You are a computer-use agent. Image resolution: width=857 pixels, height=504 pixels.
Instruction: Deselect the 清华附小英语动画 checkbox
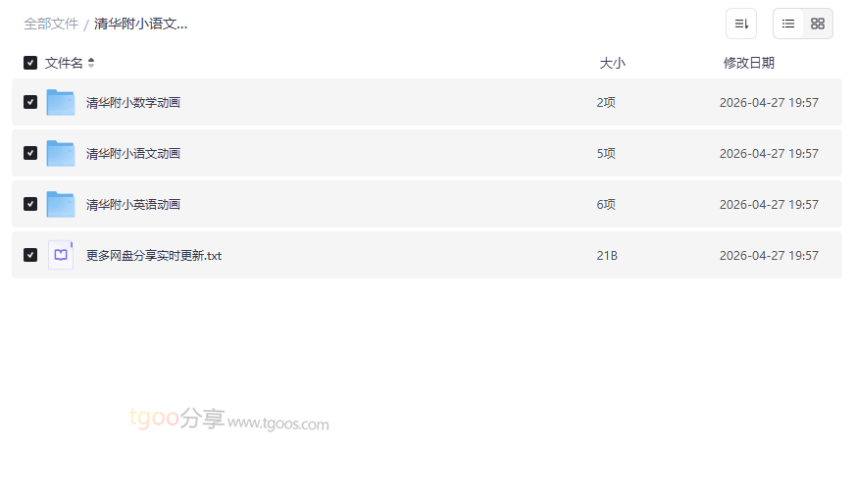click(x=30, y=204)
